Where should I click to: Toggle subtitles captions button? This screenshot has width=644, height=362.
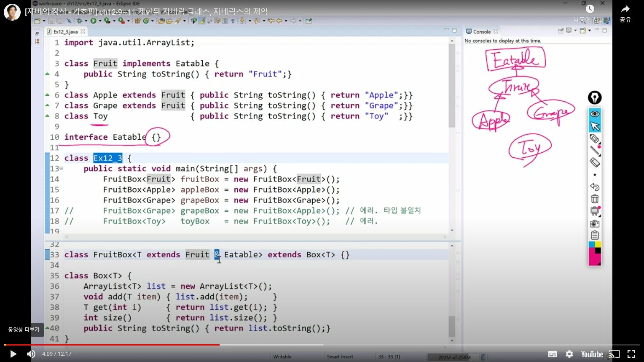553,354
